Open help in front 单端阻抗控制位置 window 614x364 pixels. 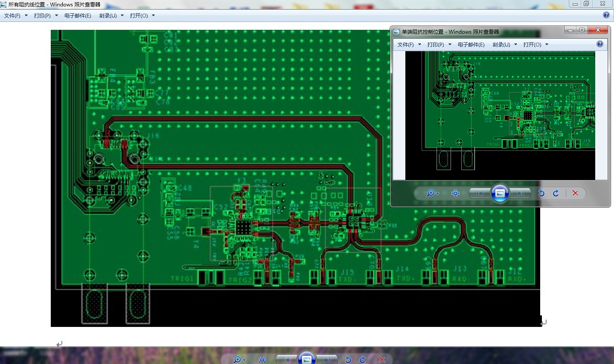pyautogui.click(x=600, y=44)
